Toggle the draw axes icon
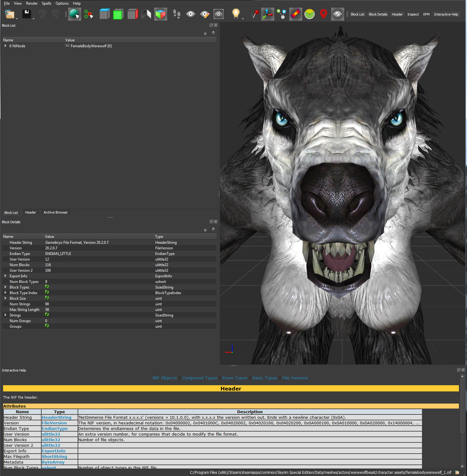This screenshot has width=467, height=476. pyautogui.click(x=267, y=14)
